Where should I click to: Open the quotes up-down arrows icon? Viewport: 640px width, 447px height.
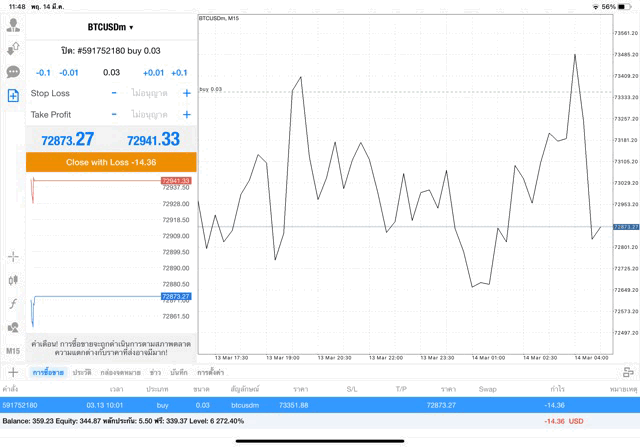click(13, 49)
